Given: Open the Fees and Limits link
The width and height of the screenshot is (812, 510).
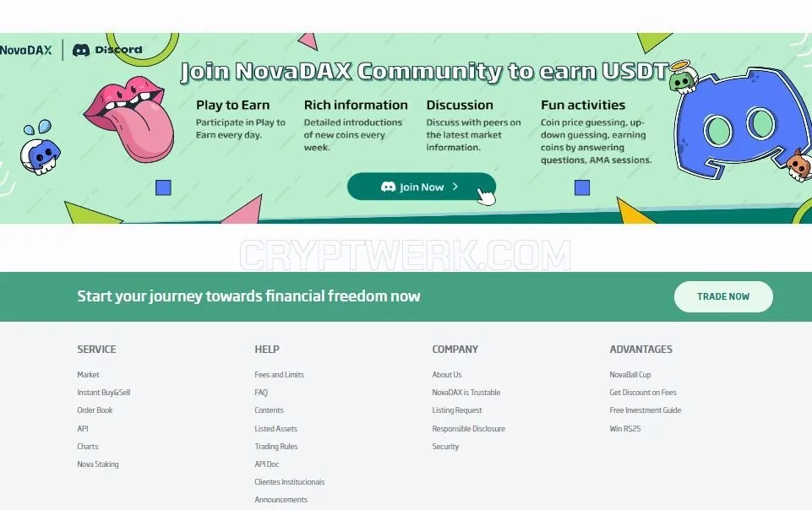Looking at the screenshot, I should coord(279,375).
